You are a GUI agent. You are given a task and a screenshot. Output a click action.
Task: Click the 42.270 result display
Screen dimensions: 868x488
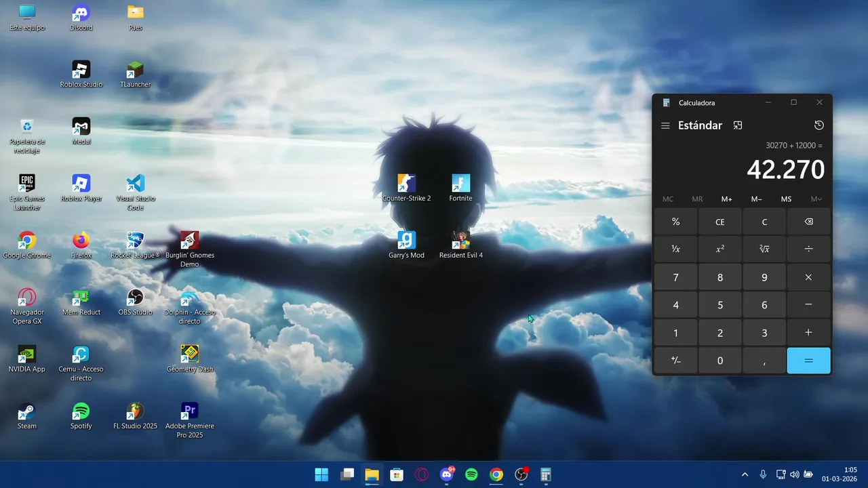(785, 169)
